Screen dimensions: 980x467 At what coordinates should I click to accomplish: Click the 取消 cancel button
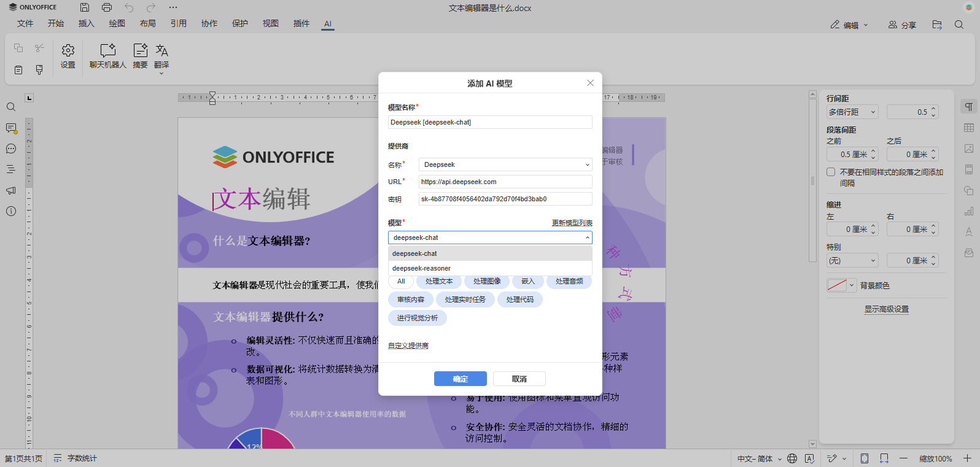click(x=519, y=379)
